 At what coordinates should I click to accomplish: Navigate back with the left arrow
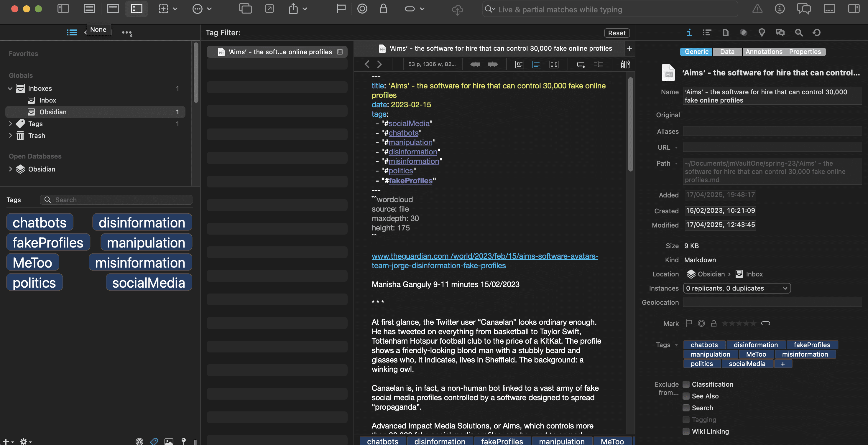pyautogui.click(x=367, y=64)
